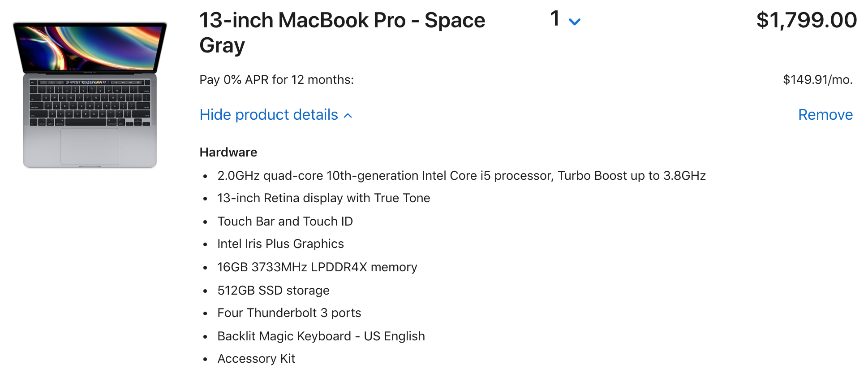Click the $1,799.00 price
Viewport: 868px width, 374px height.
coord(806,21)
